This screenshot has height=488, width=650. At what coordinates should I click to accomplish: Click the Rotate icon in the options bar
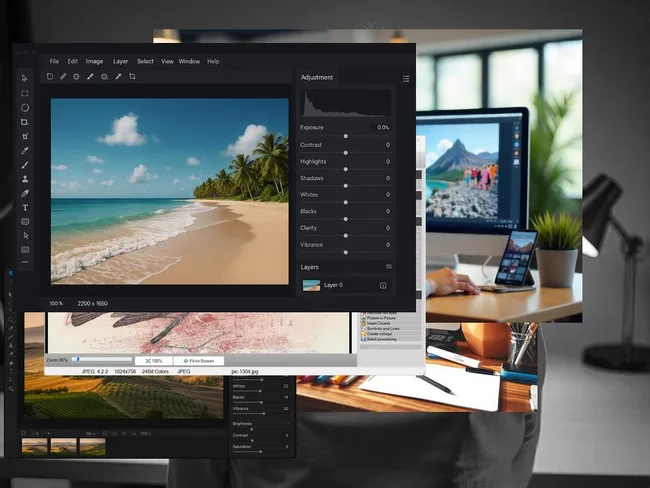50,76
